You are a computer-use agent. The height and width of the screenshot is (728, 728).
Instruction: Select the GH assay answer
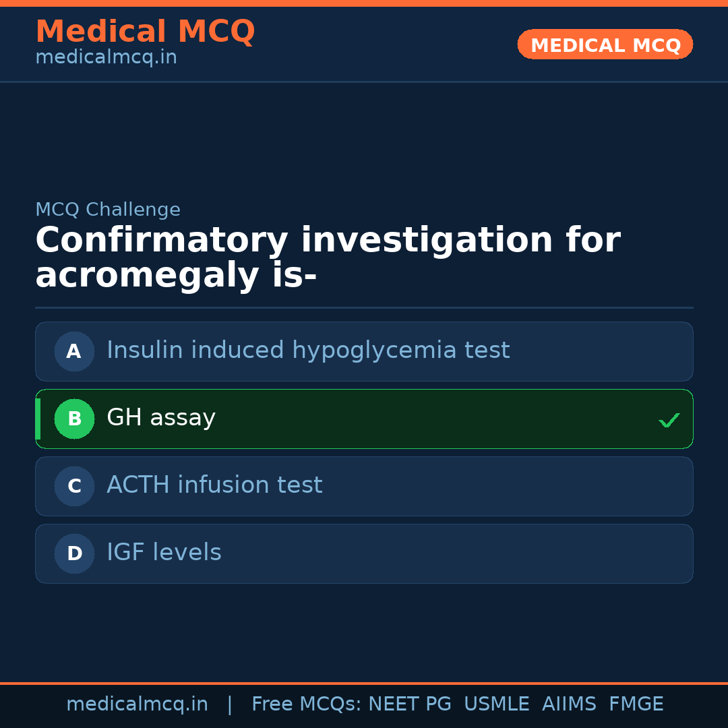(x=161, y=418)
